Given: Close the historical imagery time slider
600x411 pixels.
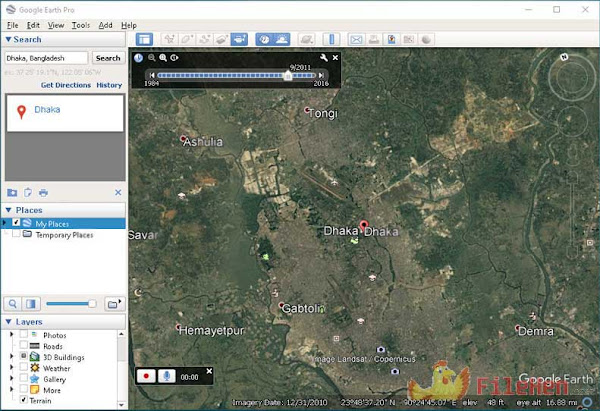Looking at the screenshot, I should 335,57.
